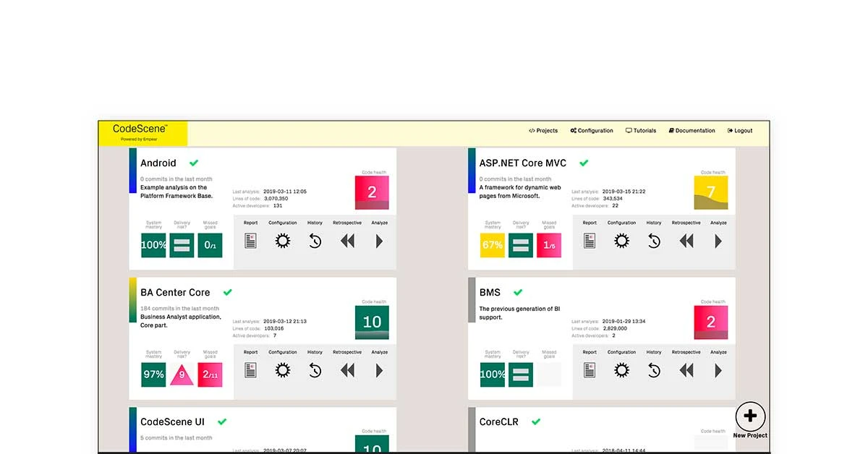Click Retrospective rewind icon for BMS

click(x=686, y=371)
